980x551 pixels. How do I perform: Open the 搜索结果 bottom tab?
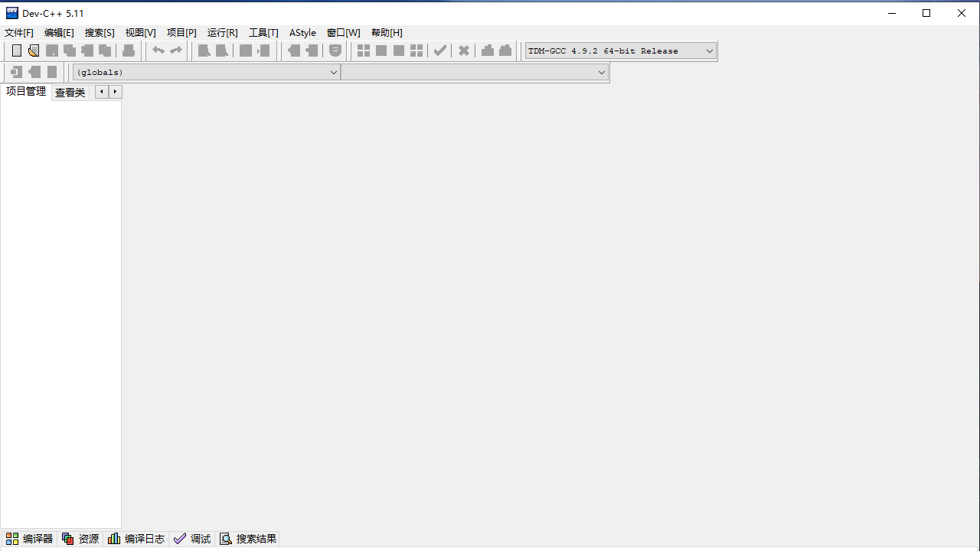click(248, 539)
